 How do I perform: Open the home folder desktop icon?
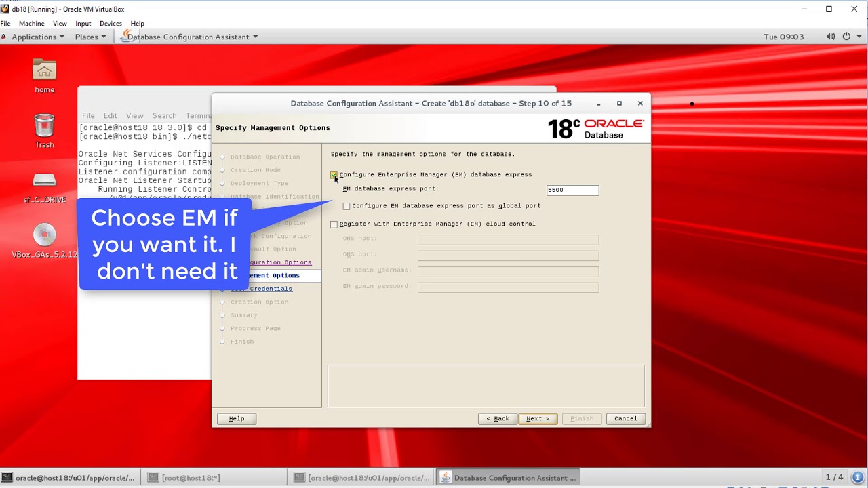45,76
